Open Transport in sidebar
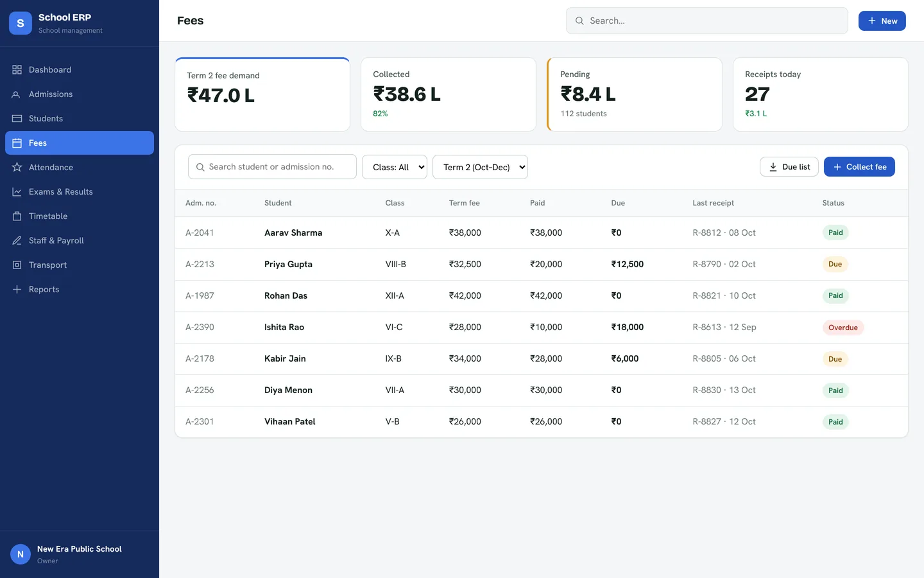The height and width of the screenshot is (578, 924). [80, 265]
